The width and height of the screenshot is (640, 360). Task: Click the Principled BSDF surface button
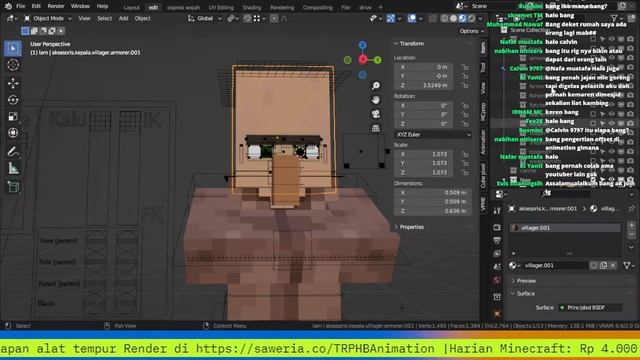pos(590,307)
